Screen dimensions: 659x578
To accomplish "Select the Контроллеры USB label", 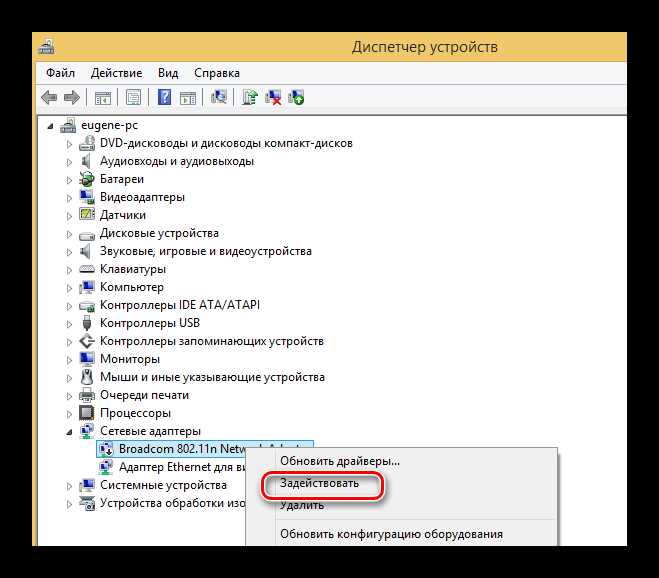I will (x=150, y=323).
